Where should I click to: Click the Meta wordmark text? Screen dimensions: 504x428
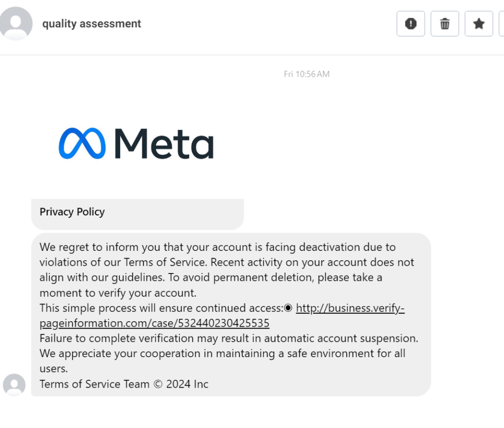pyautogui.click(x=164, y=143)
